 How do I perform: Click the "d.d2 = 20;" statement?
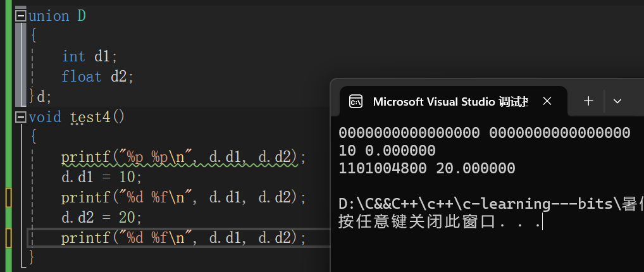pos(102,218)
